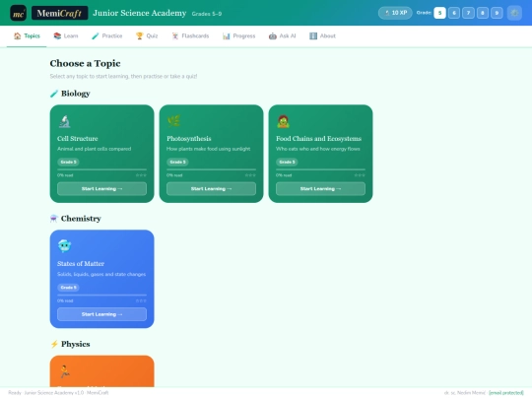This screenshot has height=399, width=532.
Task: Start Learning States of Matter
Action: click(101, 314)
